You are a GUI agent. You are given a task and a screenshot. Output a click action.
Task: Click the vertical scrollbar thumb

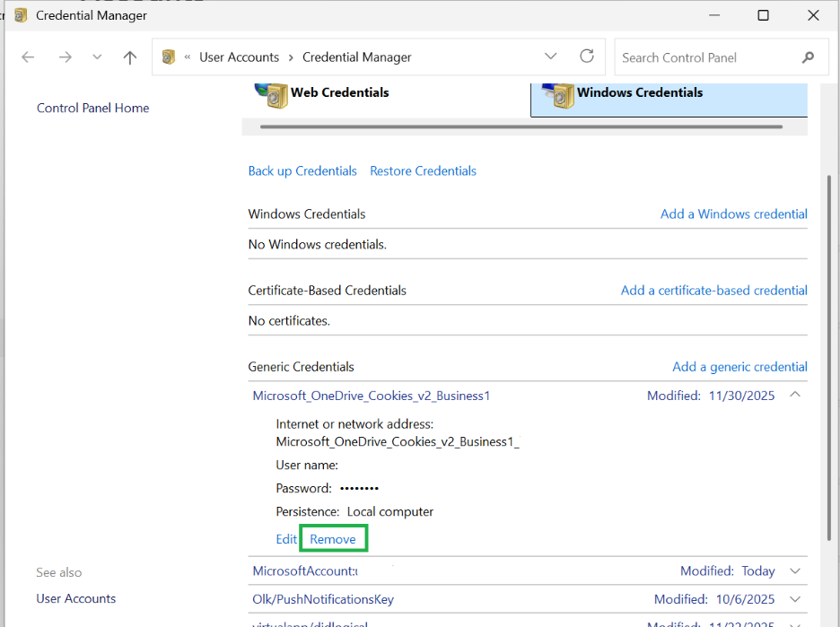pos(828,359)
